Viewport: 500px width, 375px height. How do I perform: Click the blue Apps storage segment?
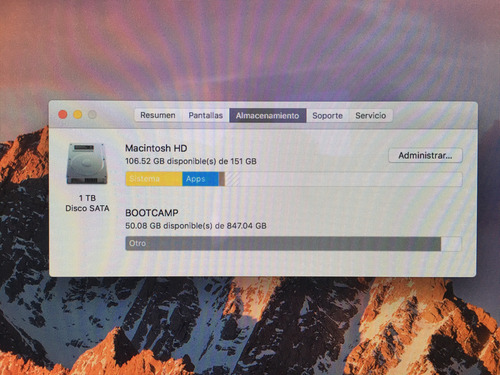pos(200,179)
